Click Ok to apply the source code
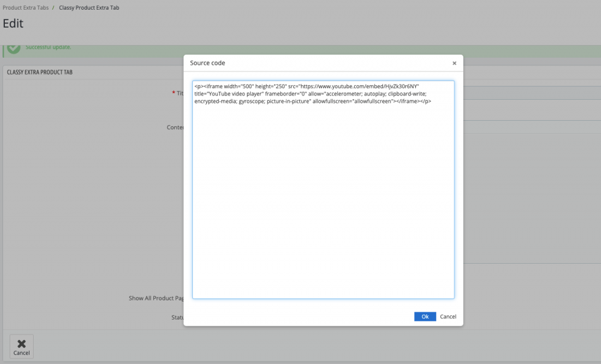The height and width of the screenshot is (364, 601). pos(425,317)
